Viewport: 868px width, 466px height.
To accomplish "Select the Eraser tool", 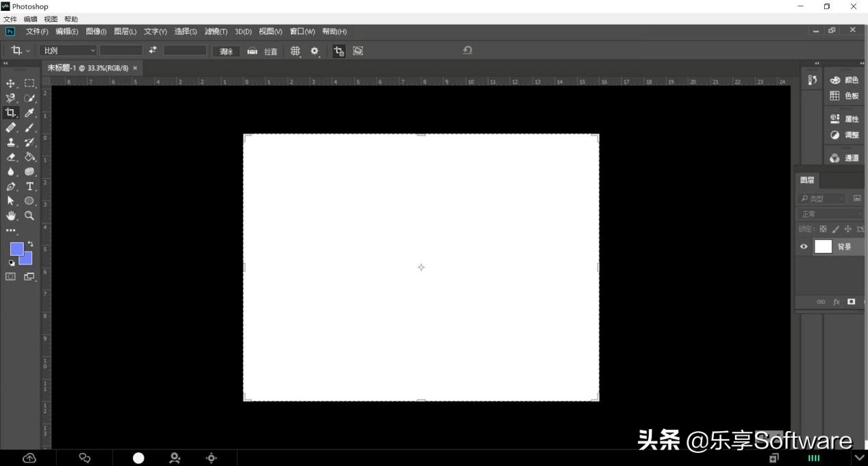I will tap(10, 156).
